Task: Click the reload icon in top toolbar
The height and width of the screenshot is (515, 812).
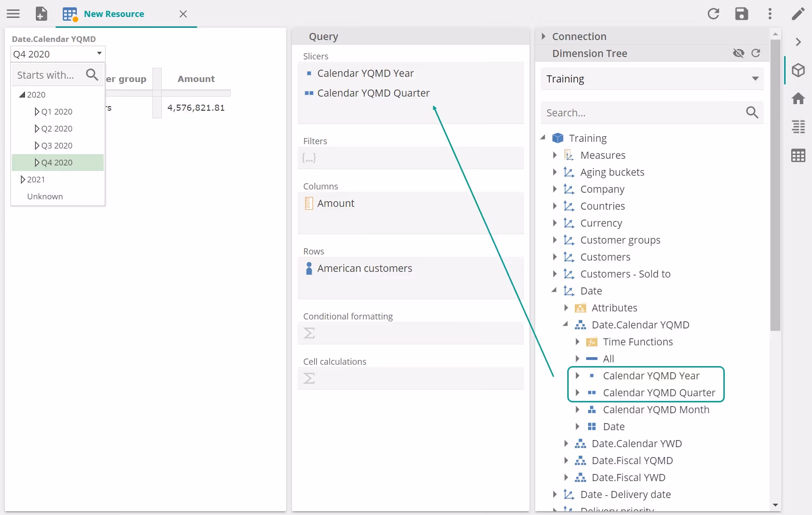Action: click(713, 14)
